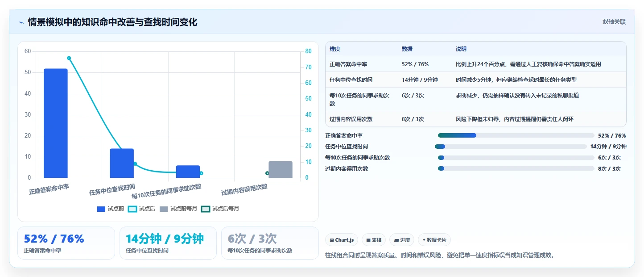Click the 52% / 76% stat card
Viewport: 644px width, 277px height.
tap(66, 243)
